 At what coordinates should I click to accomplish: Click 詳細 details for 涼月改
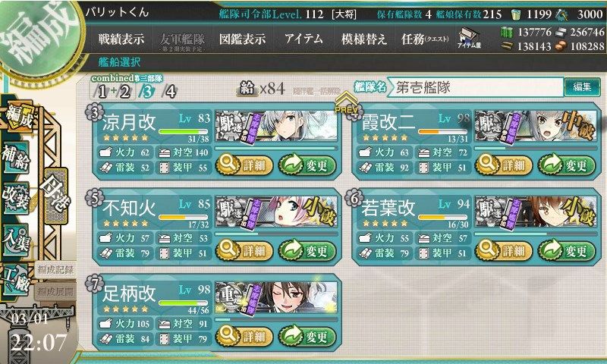(x=244, y=165)
